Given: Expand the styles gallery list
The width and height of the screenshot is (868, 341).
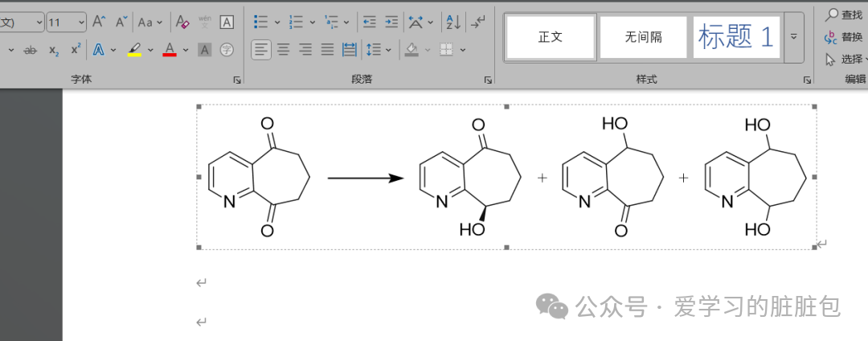Looking at the screenshot, I should (794, 37).
